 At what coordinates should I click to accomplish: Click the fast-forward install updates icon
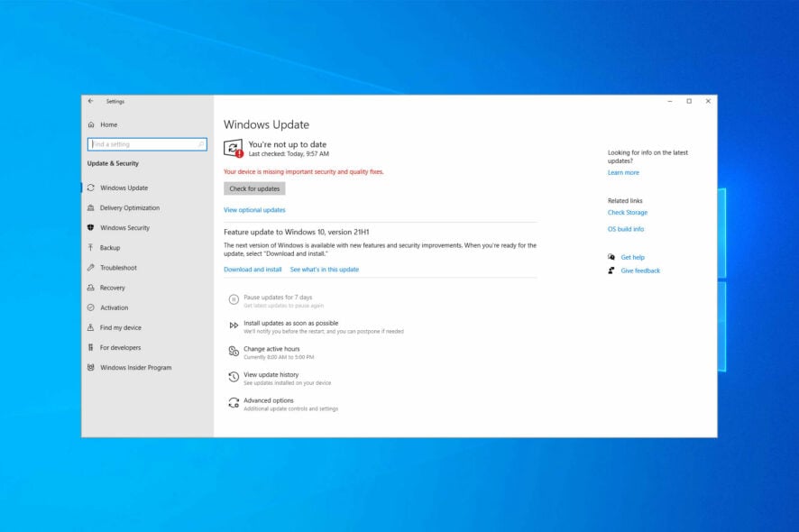pos(234,326)
